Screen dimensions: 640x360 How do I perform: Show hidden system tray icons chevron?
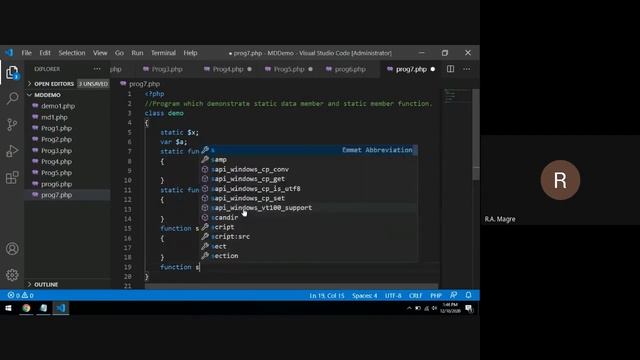[409, 308]
